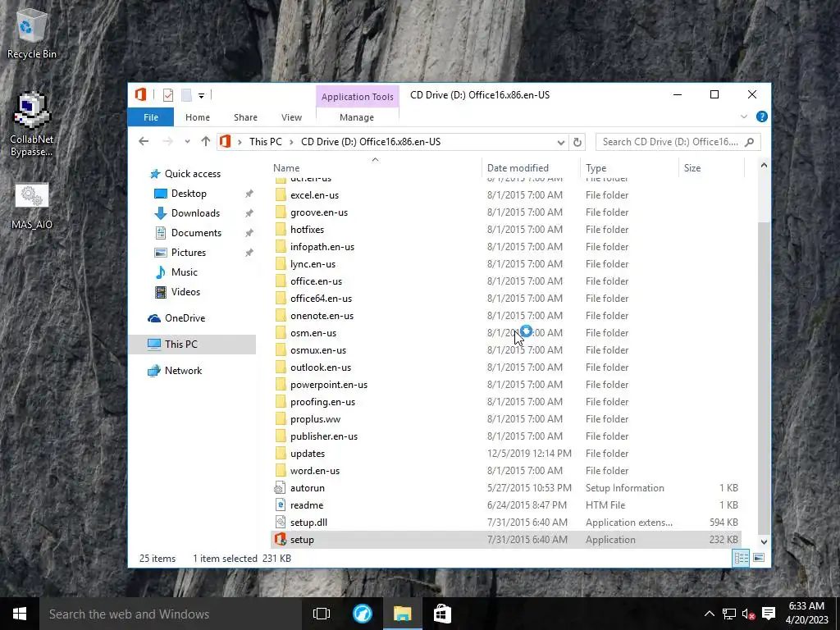Select Network in the navigation pane

coord(183,371)
